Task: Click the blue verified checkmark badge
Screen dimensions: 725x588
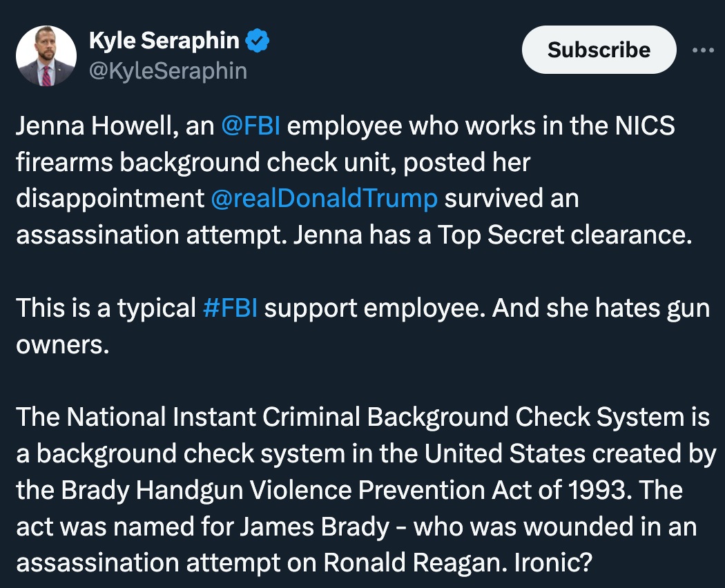Action: [257, 40]
